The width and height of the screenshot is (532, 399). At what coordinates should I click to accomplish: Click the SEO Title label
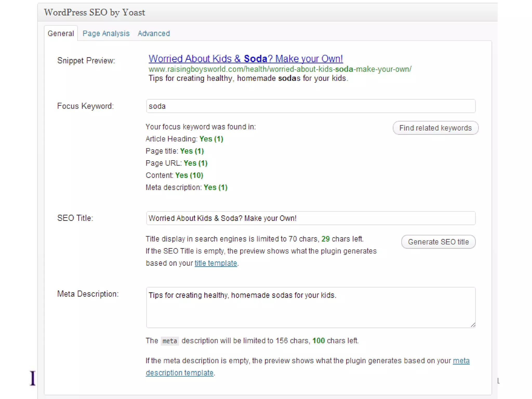coord(75,218)
